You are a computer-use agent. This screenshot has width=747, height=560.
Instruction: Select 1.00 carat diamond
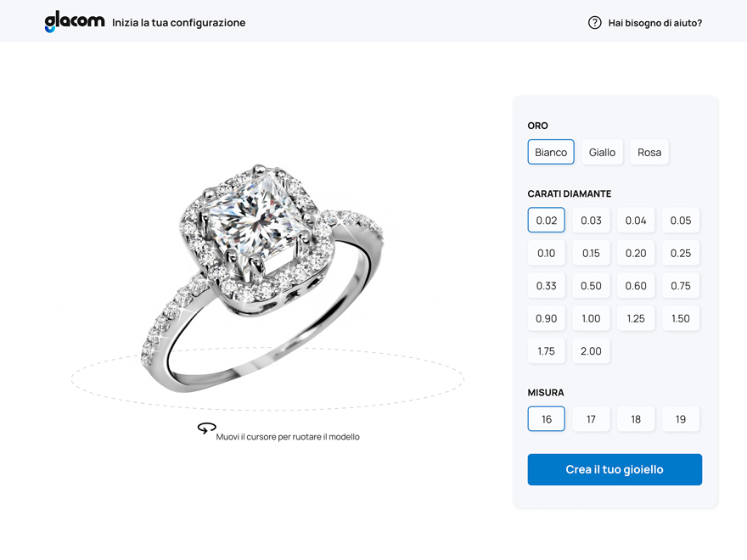(591, 318)
